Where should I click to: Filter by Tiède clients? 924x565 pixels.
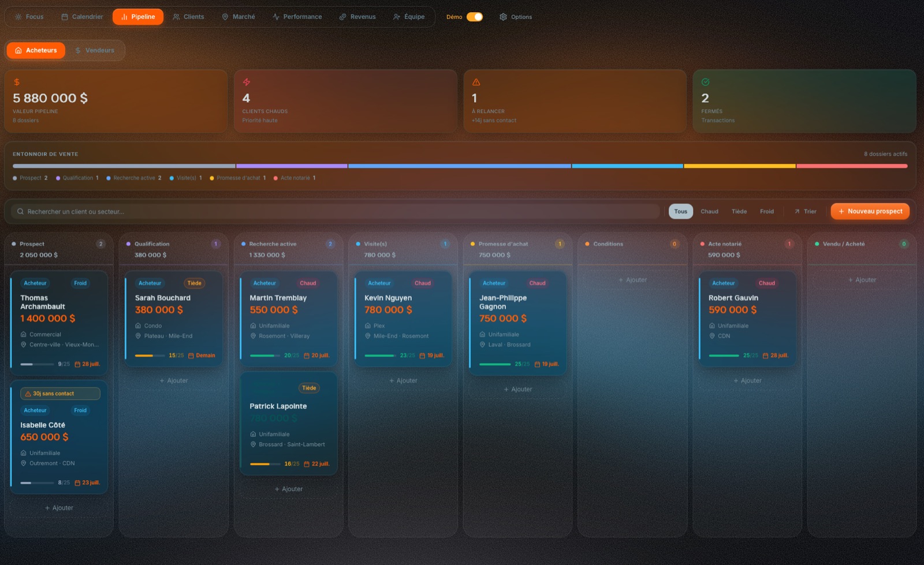coord(739,211)
